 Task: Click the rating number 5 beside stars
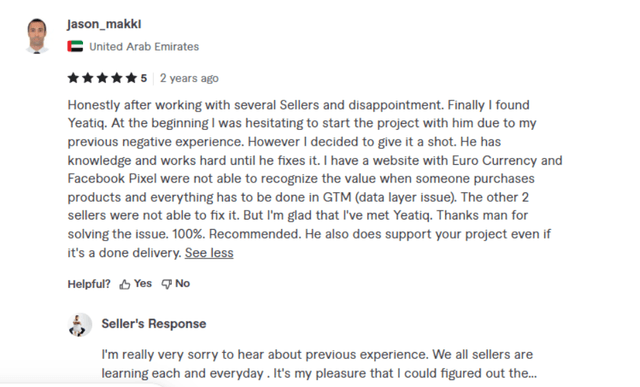coord(144,78)
